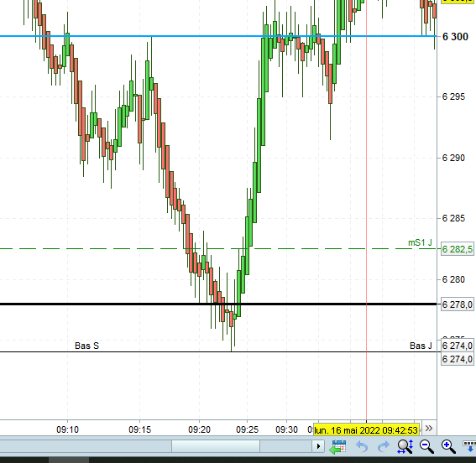Click the 09:30 time axis label

click(286, 429)
